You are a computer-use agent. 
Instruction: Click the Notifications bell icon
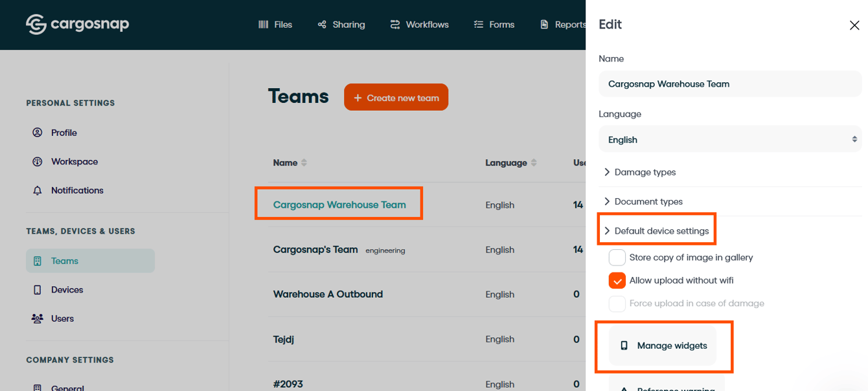point(37,190)
